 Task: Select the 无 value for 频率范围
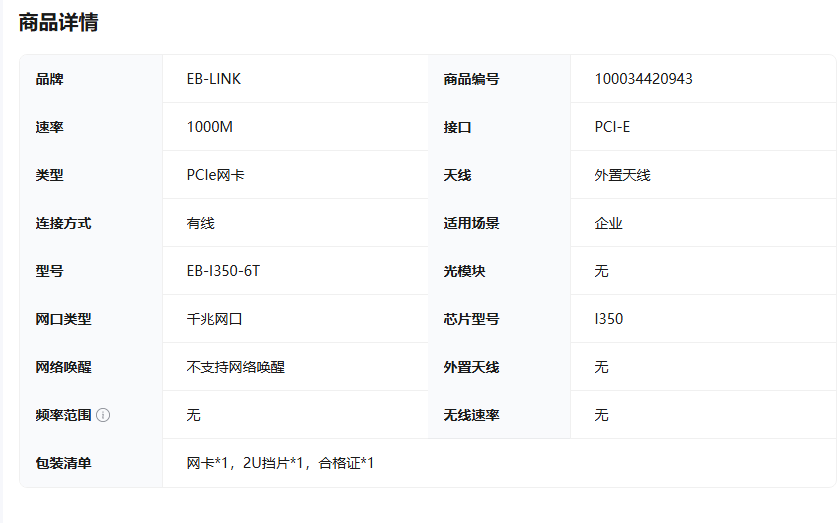(x=193, y=415)
